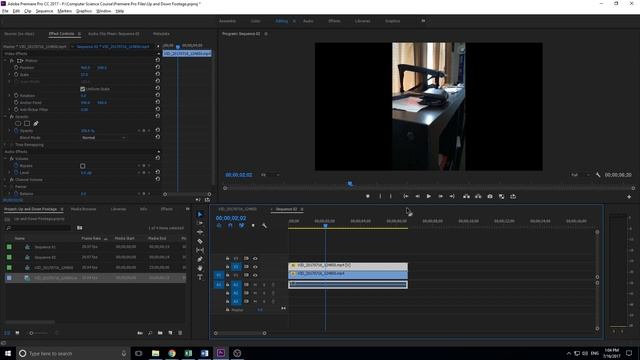
Task: Open the Sequence menu
Action: point(44,11)
